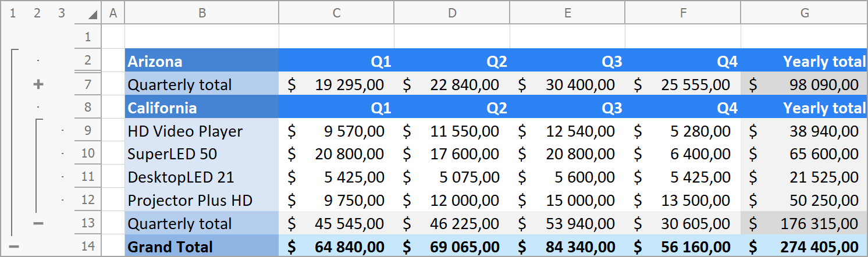Click the California header cell
The height and width of the screenshot is (257, 868).
201,108
